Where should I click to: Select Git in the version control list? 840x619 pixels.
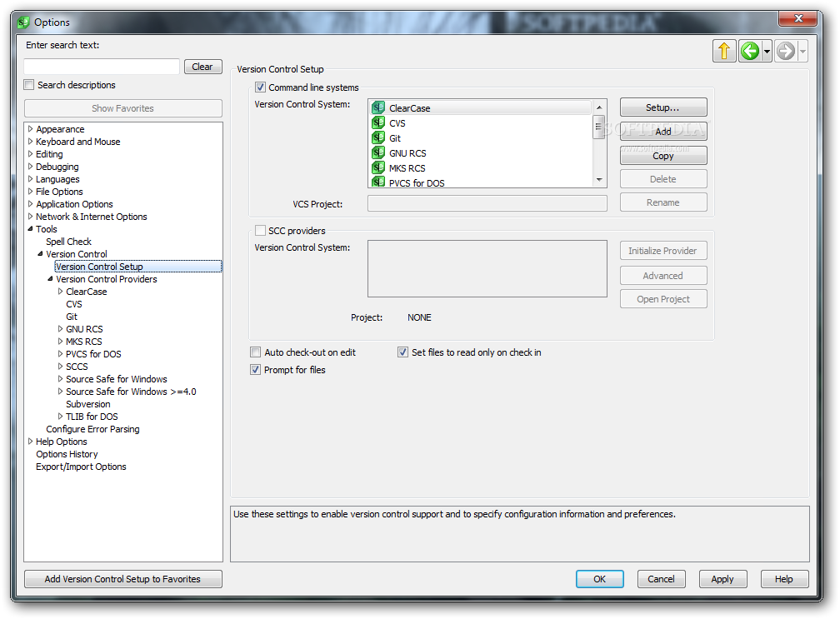click(481, 138)
